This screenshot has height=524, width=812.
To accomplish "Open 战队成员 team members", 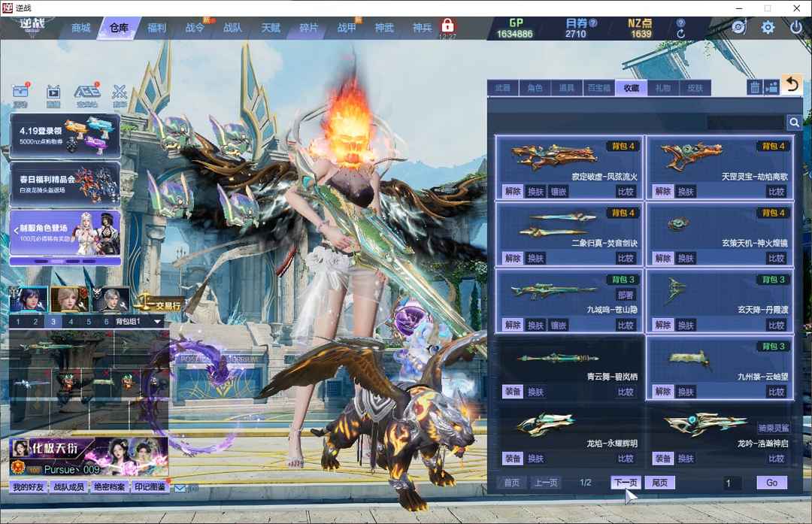I will coord(69,487).
